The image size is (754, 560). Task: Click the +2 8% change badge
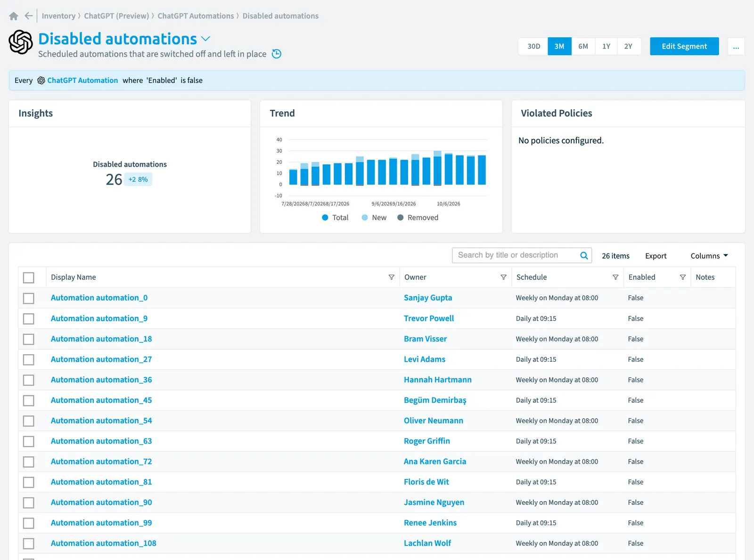[138, 179]
